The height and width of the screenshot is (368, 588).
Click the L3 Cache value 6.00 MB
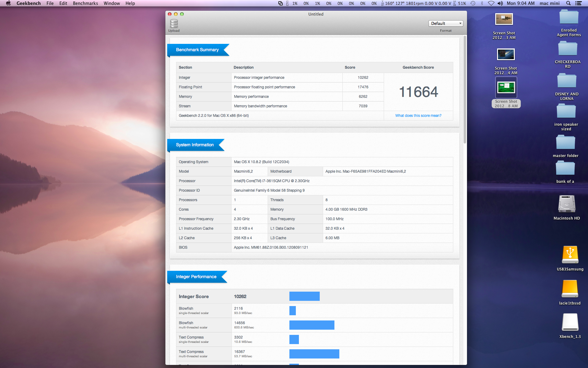pyautogui.click(x=332, y=238)
